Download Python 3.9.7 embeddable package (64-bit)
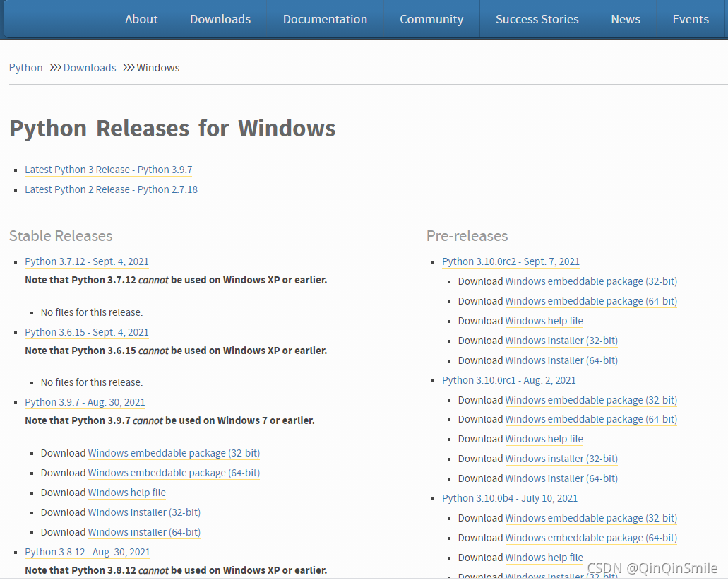The height and width of the screenshot is (583, 728). point(174,473)
